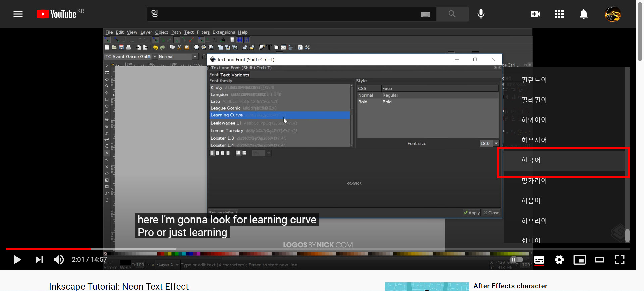
Task: Click Inkscape's Cut scissors icon
Action: 179,47
